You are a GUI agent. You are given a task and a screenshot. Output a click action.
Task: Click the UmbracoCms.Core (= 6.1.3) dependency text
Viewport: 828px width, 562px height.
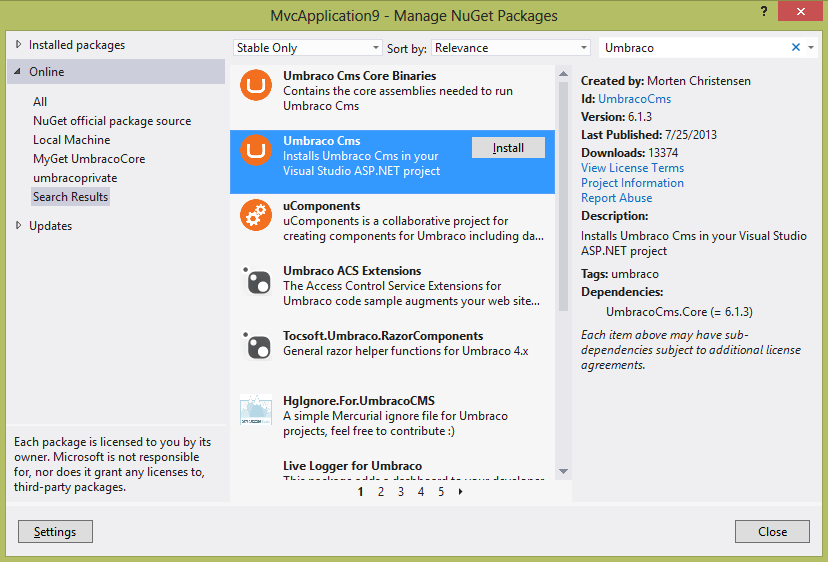point(679,312)
